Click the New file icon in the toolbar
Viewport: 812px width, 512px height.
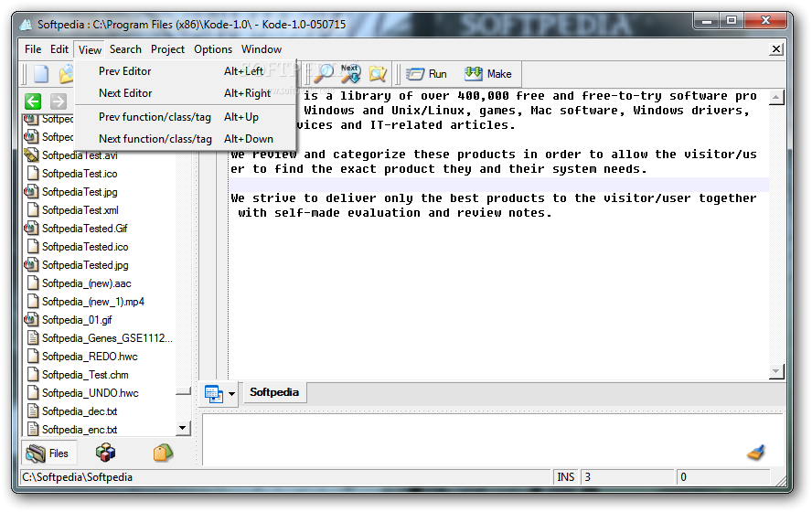coord(41,74)
